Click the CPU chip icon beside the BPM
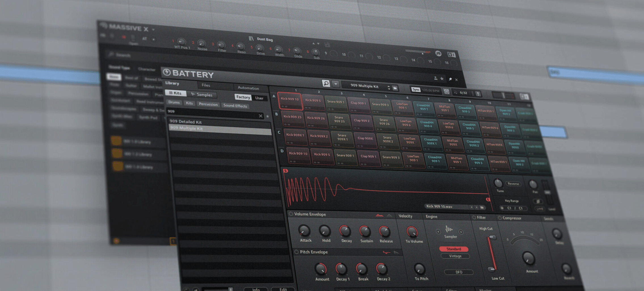The height and width of the screenshot is (291, 644). click(446, 91)
